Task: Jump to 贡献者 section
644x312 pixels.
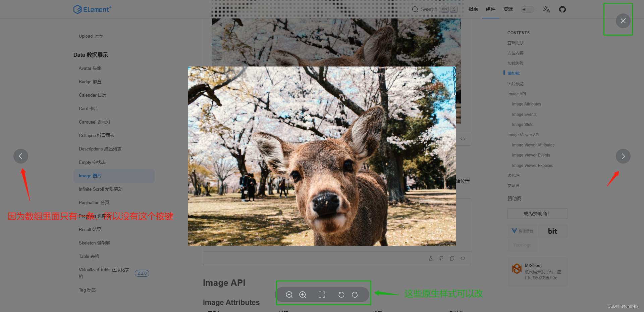Action: click(513, 186)
